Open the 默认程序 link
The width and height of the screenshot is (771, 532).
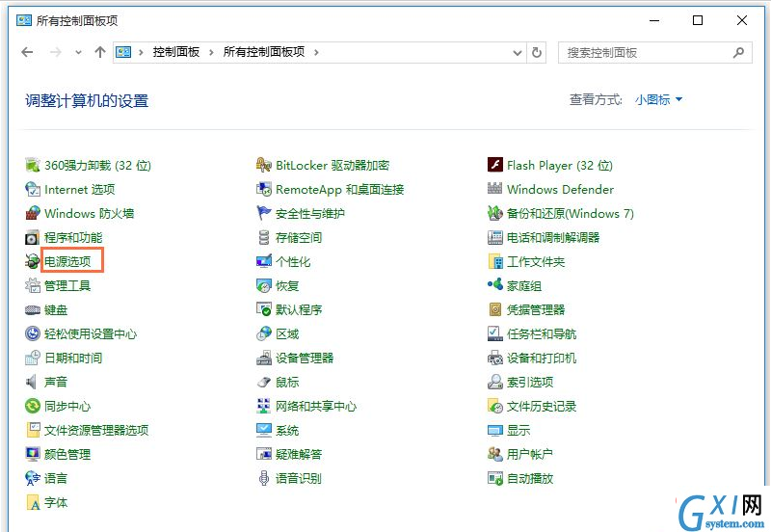point(299,309)
